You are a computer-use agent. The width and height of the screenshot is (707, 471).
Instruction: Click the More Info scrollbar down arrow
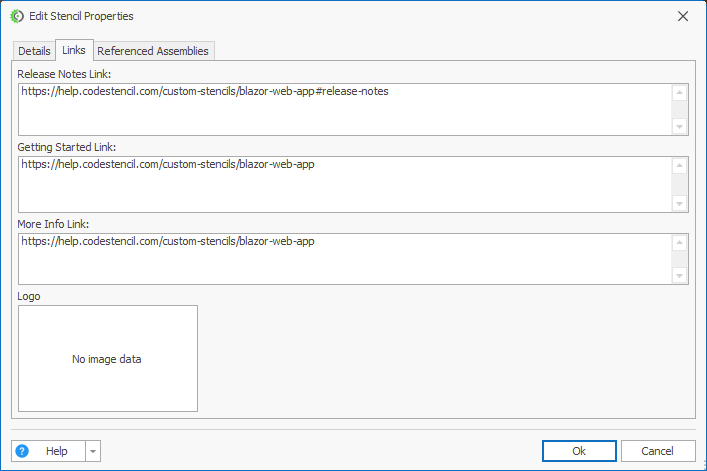click(x=679, y=275)
